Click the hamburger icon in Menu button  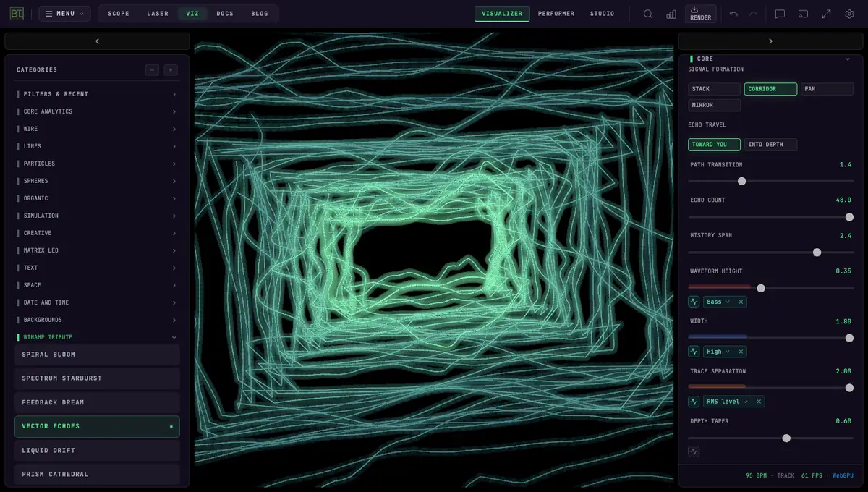tap(48, 14)
